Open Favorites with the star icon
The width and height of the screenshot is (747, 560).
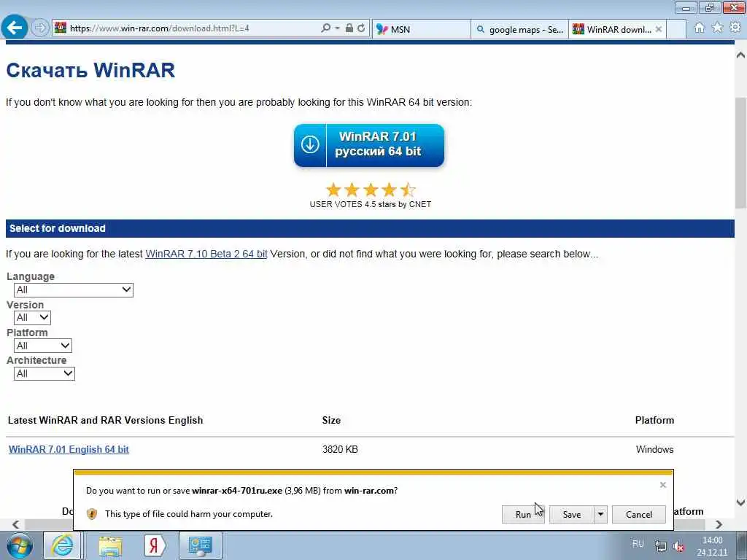717,28
